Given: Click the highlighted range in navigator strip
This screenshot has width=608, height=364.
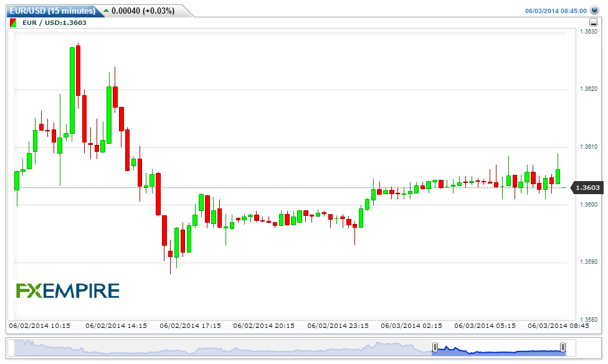Looking at the screenshot, I should (x=498, y=348).
